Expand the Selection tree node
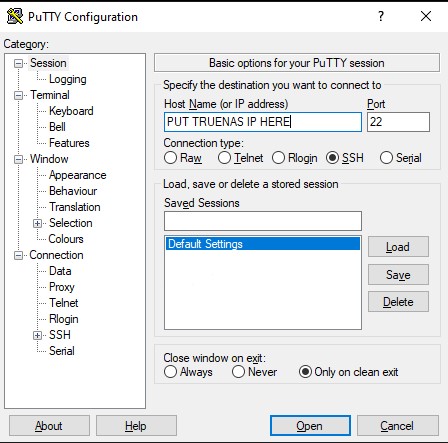 point(38,223)
